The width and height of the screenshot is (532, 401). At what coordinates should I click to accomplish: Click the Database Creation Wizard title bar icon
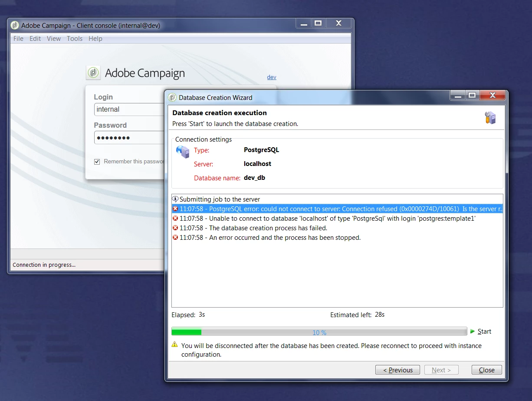point(172,97)
